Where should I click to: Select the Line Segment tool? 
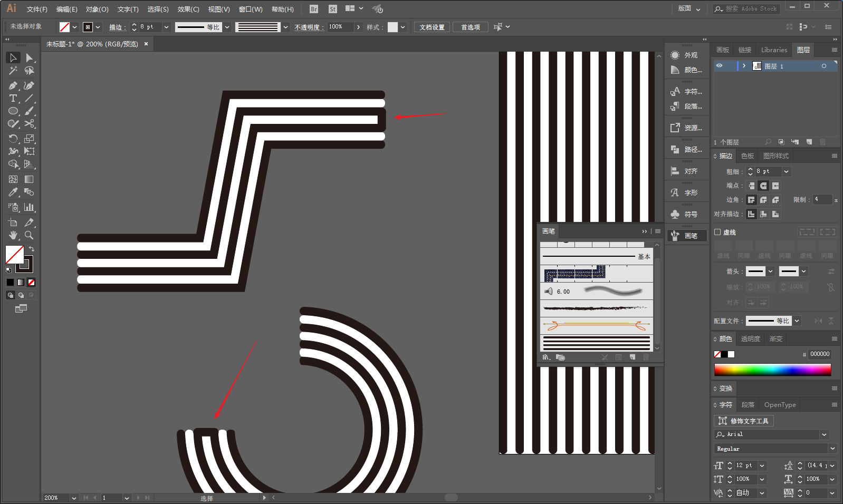(30, 98)
